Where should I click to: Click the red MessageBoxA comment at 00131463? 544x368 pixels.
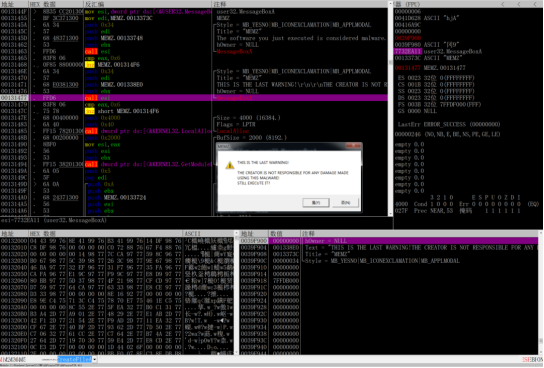tap(235, 51)
